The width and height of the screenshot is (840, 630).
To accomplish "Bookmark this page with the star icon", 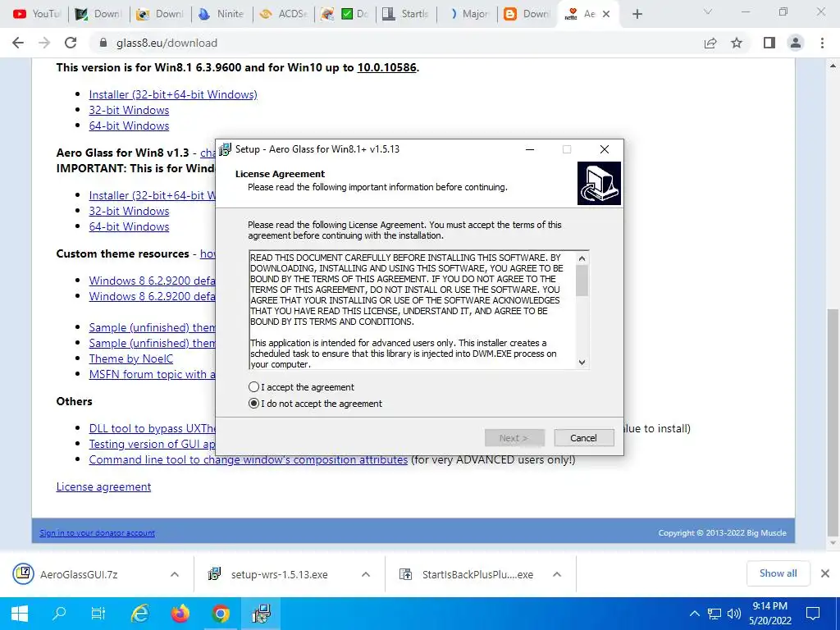I will (737, 43).
